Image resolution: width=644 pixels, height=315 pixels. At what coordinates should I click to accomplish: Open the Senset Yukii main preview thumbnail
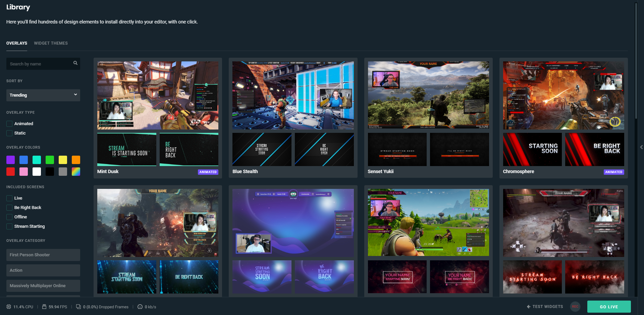click(428, 95)
